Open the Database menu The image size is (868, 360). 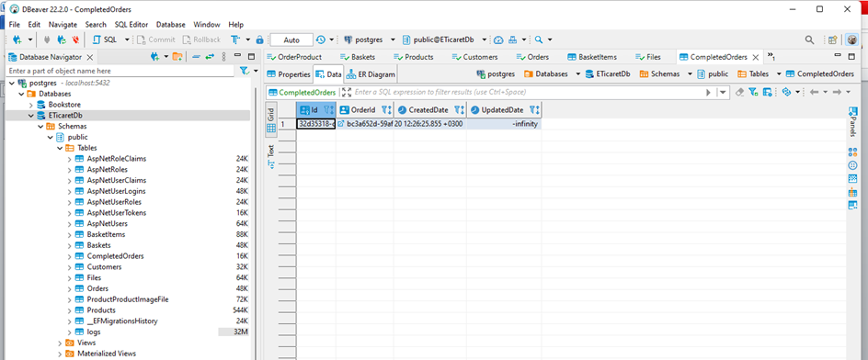point(171,24)
